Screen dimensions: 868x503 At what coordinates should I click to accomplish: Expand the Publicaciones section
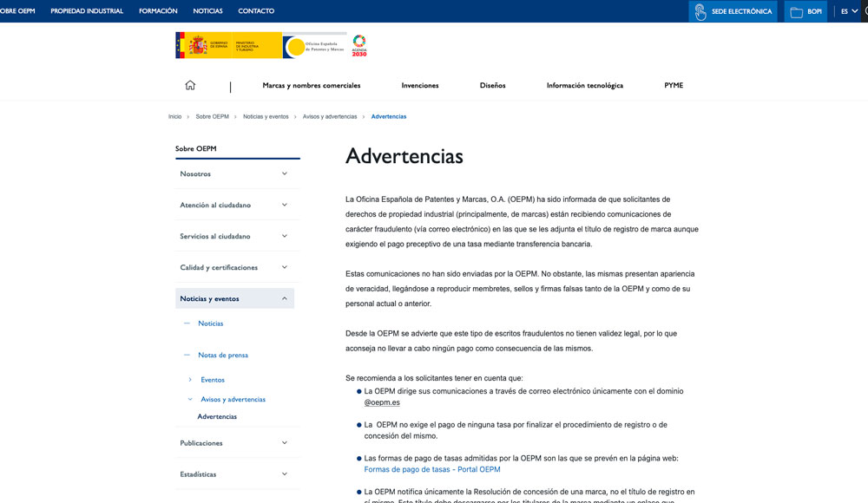coord(283,443)
